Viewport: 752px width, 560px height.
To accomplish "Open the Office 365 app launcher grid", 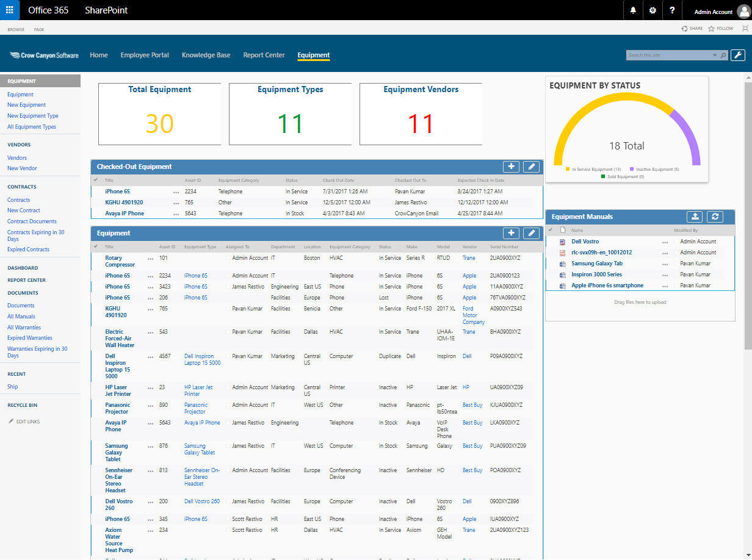I will click(x=10, y=10).
